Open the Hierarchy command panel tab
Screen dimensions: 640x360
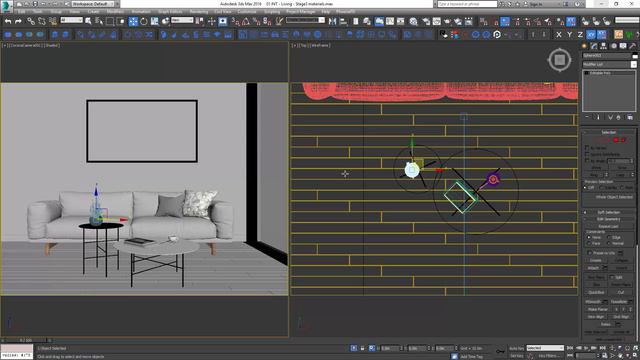tap(603, 46)
